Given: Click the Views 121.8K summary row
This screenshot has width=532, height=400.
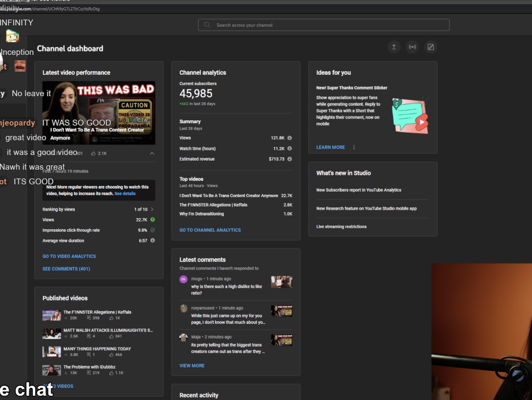Looking at the screenshot, I should coord(236,138).
